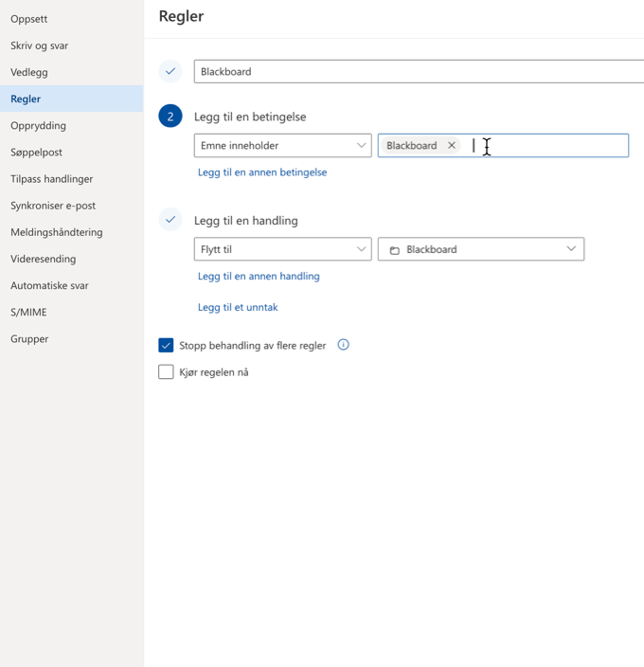644x667 pixels.
Task: Open the Emne inneholder condition dropdown
Action: click(x=282, y=146)
